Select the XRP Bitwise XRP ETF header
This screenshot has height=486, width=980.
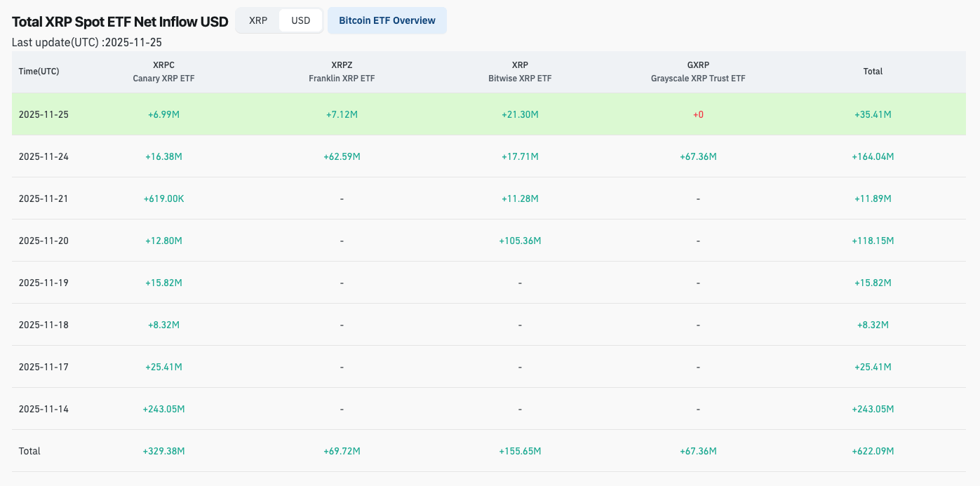(x=520, y=72)
